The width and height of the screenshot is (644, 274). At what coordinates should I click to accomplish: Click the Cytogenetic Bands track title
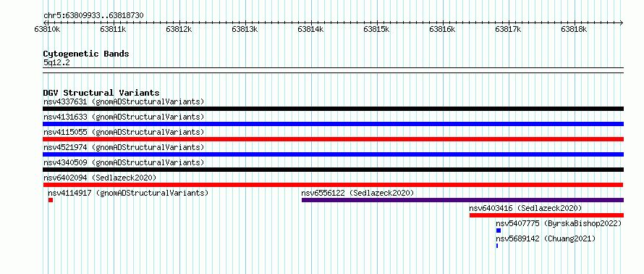86,54
